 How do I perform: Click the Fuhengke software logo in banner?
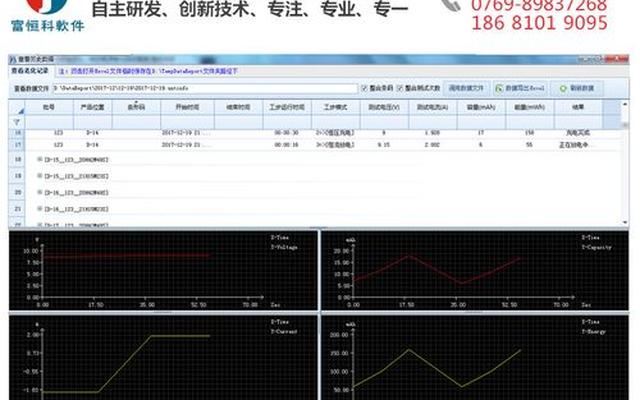[x=48, y=16]
